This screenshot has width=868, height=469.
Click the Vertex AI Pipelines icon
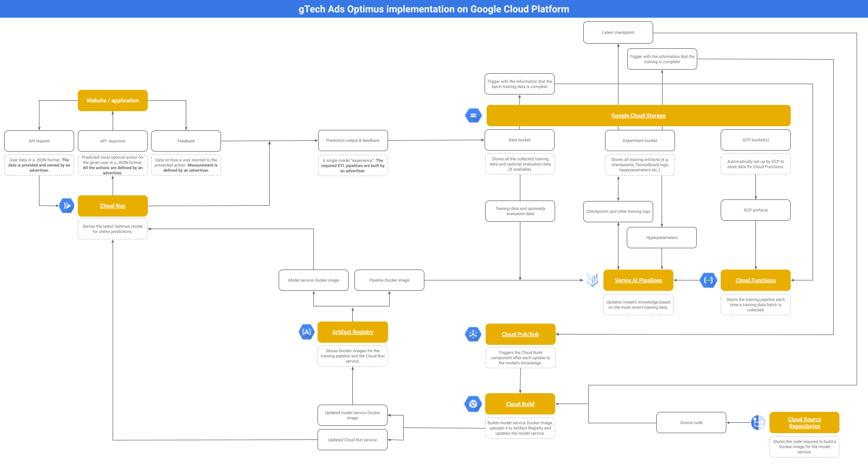(593, 280)
